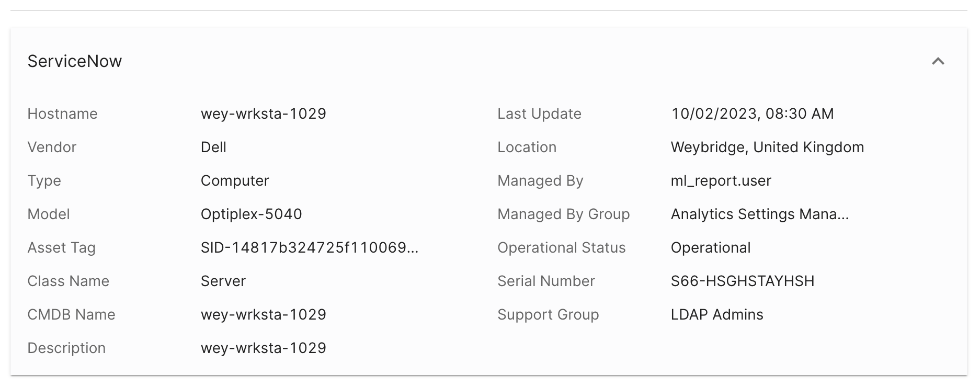Viewport: 980px width, 386px height.
Task: Click the Support Group field label
Action: (x=548, y=315)
